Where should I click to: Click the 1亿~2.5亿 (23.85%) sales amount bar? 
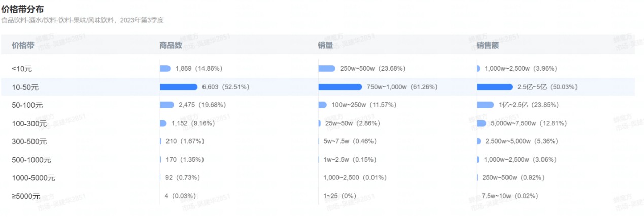[x=485, y=105]
